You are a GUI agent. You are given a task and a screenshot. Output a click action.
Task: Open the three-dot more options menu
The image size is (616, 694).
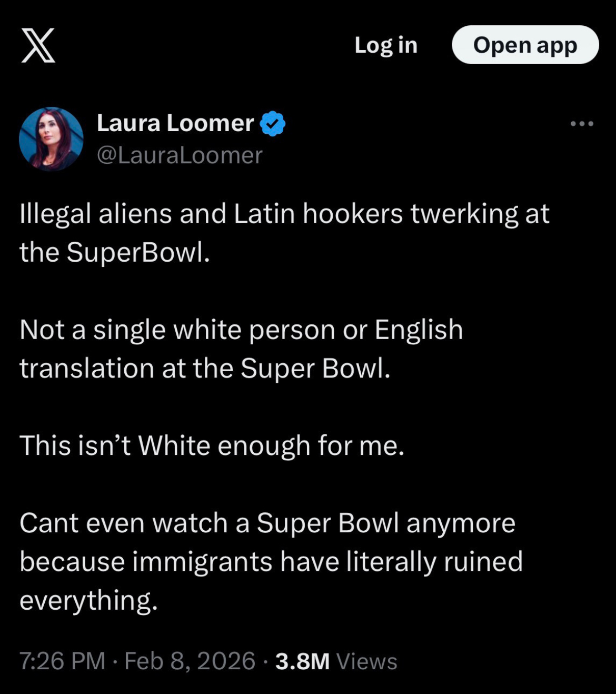[x=582, y=124]
